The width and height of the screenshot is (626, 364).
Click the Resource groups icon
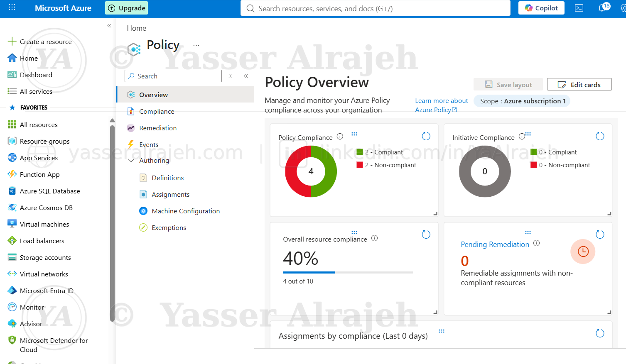point(12,141)
